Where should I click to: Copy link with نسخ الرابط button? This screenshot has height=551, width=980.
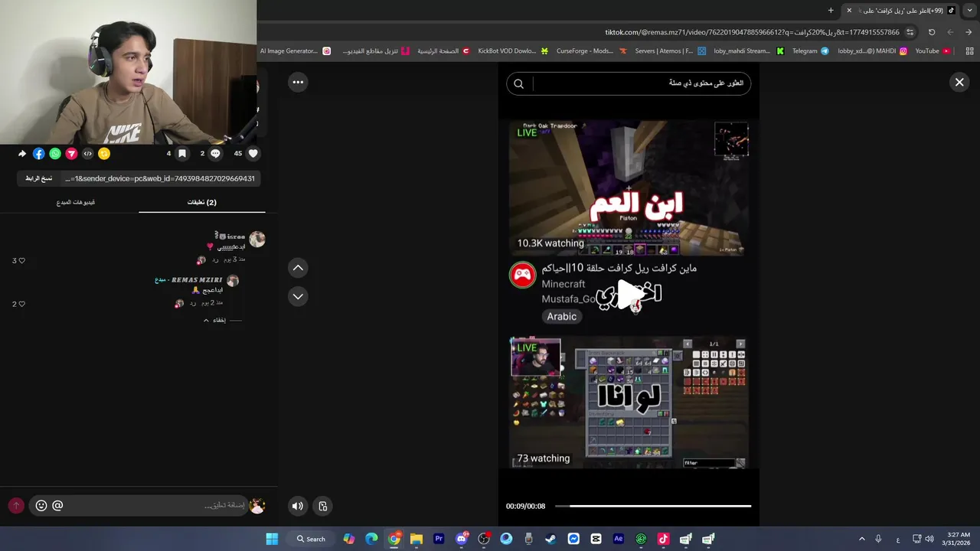coord(38,178)
